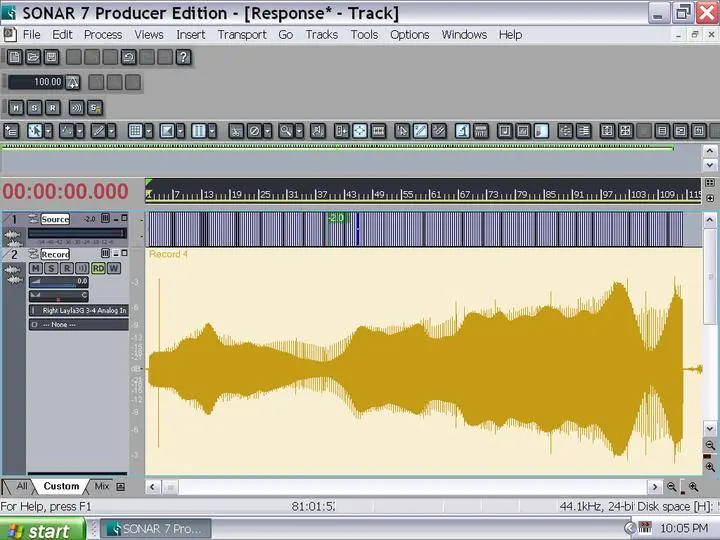Click the Insert Track icon with plus sign

pos(11,131)
